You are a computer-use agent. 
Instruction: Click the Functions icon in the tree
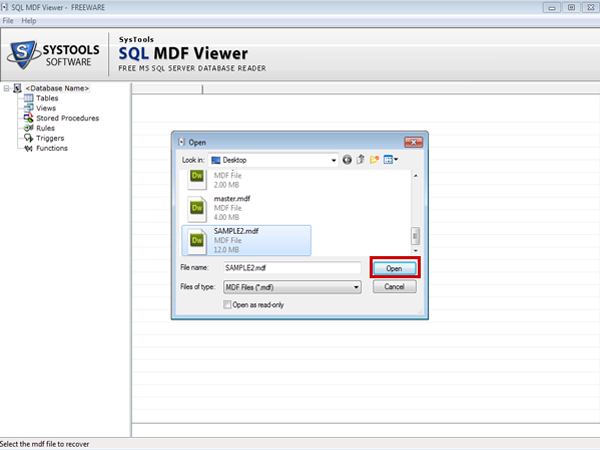tap(29, 148)
